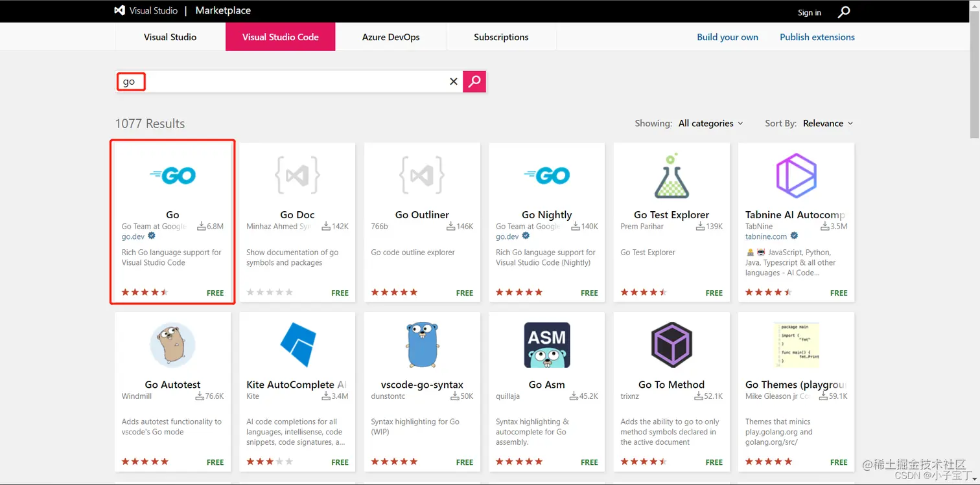The image size is (980, 485).
Task: Switch to the Visual Studio Code tab
Action: click(x=281, y=37)
